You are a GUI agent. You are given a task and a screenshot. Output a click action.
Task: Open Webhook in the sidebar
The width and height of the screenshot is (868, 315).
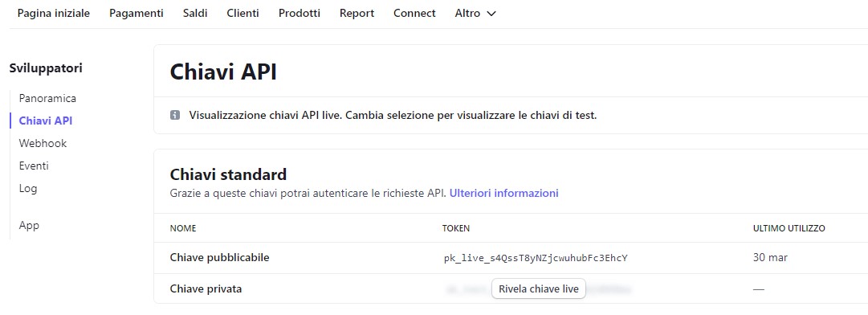(43, 143)
